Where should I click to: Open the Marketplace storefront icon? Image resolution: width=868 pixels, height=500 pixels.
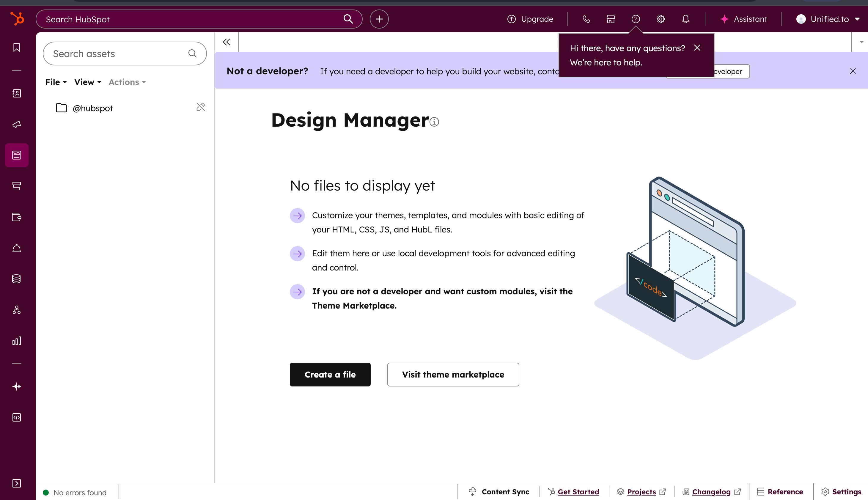(611, 19)
